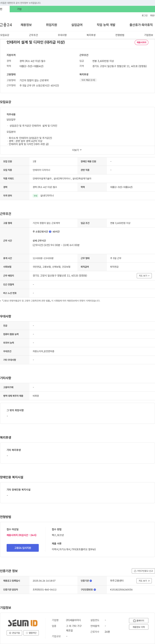Viewport: 155px width, 644px height.
Task: Click the 퇴직연금 value
Action: (114, 267)
